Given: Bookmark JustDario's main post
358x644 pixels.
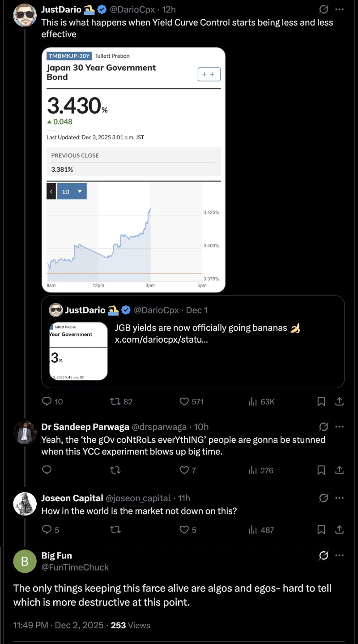Looking at the screenshot, I should [x=321, y=402].
